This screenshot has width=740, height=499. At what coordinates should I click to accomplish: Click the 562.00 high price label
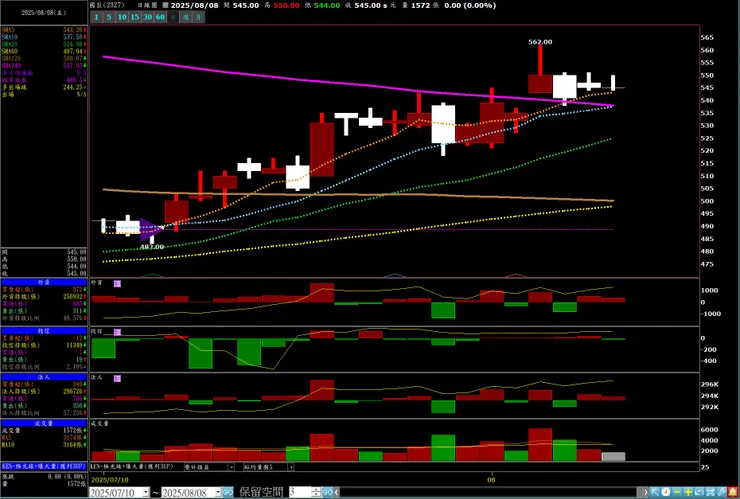tap(540, 42)
